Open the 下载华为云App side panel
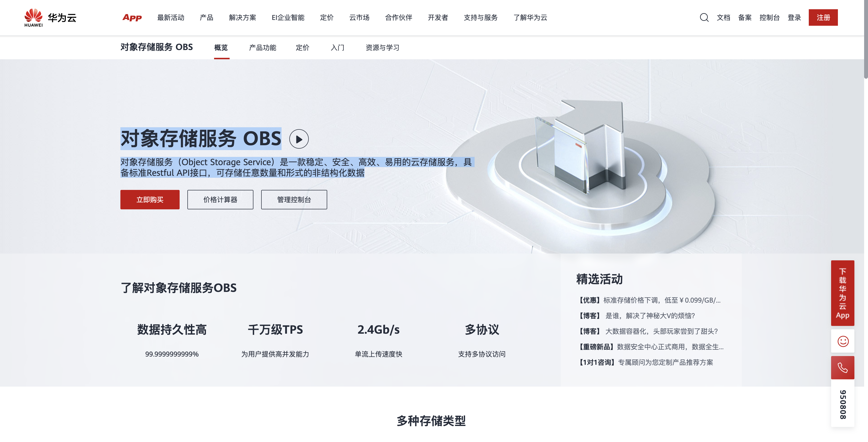This screenshot has width=868, height=442. click(x=843, y=293)
